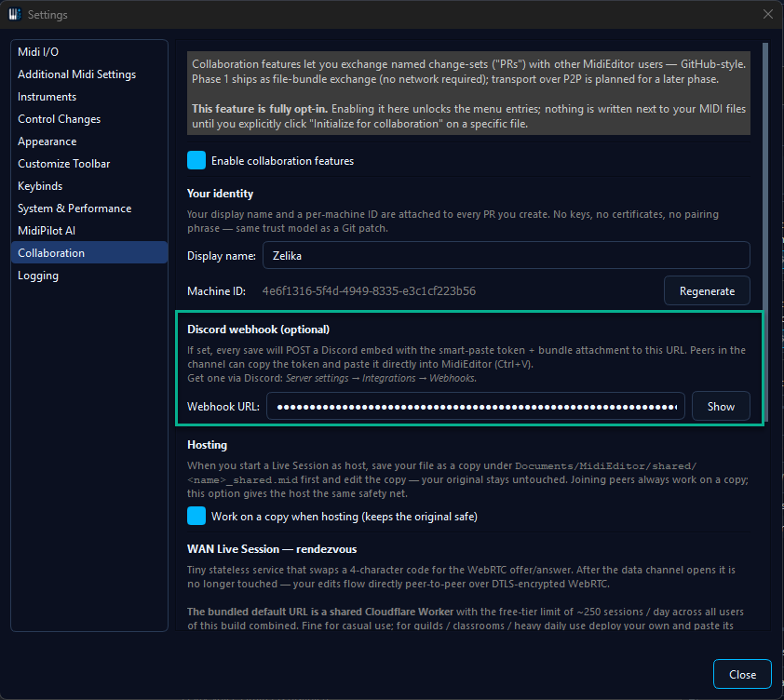The image size is (784, 700).
Task: Open Customize Toolbar settings
Action: [x=89, y=164]
